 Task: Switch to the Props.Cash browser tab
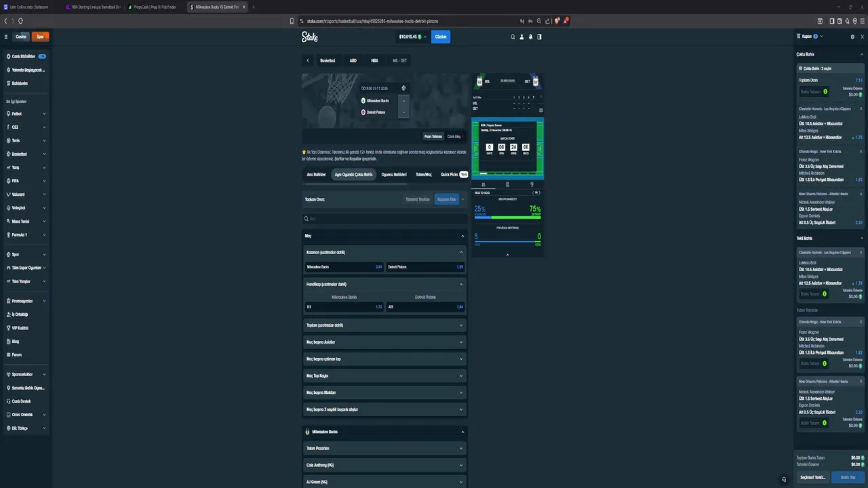tap(155, 7)
